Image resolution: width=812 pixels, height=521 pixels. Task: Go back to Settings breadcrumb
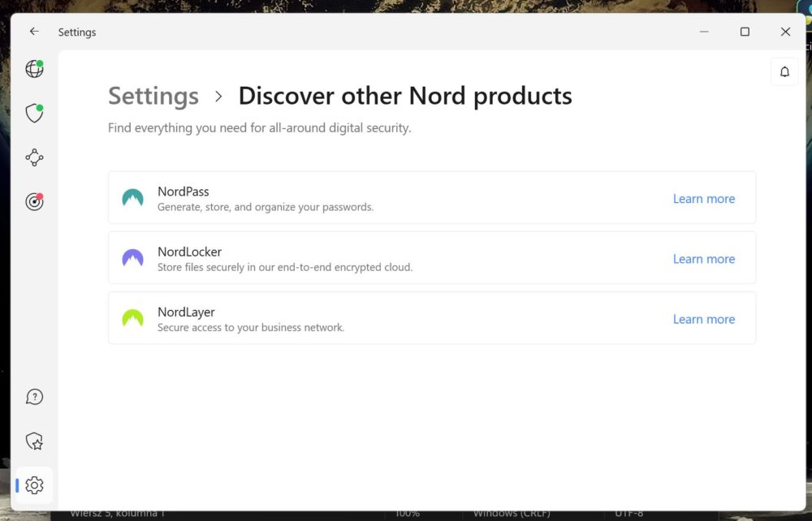click(153, 97)
